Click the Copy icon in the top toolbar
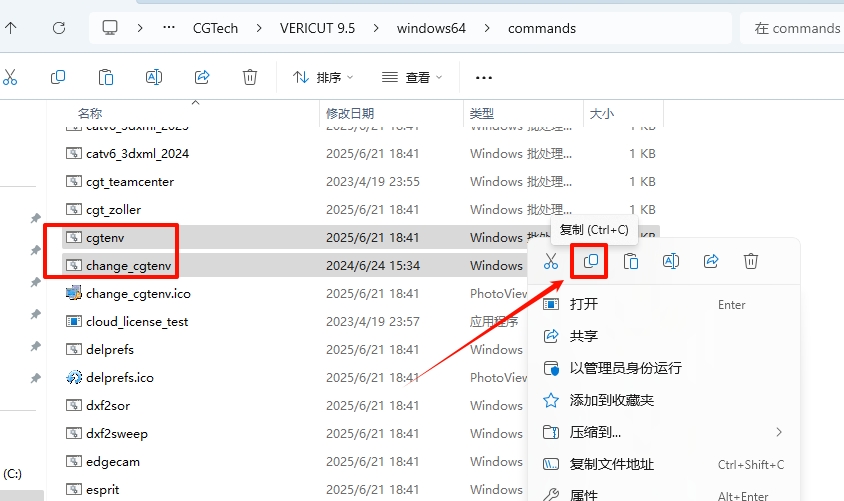This screenshot has height=501, width=844. point(58,77)
